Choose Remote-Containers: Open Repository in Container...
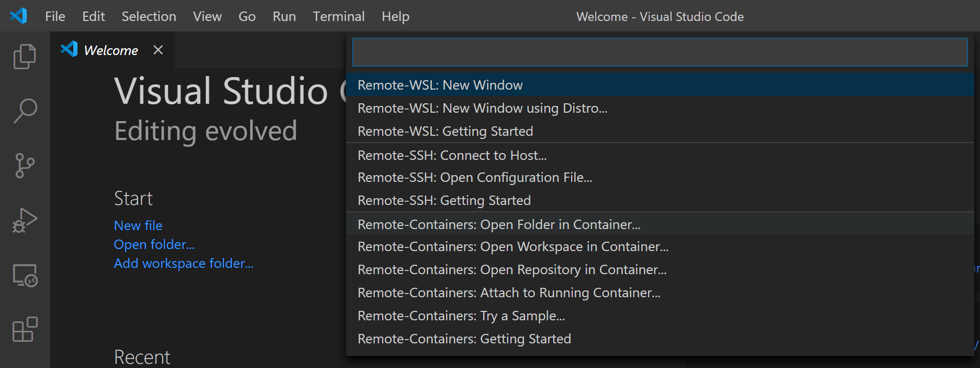Viewport: 980px width, 368px height. point(660,269)
